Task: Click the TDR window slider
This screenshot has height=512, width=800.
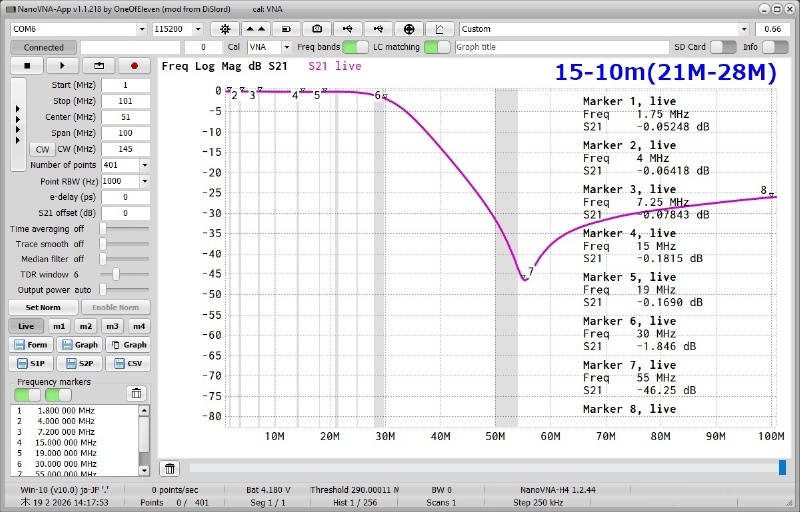Action: click(x=116, y=273)
